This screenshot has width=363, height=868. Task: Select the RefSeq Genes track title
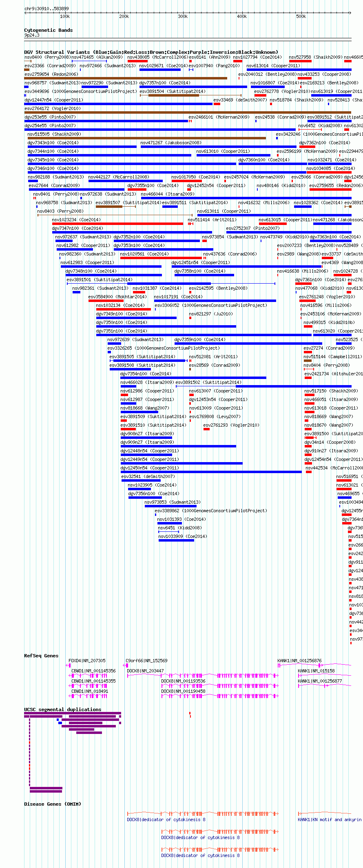(41, 656)
